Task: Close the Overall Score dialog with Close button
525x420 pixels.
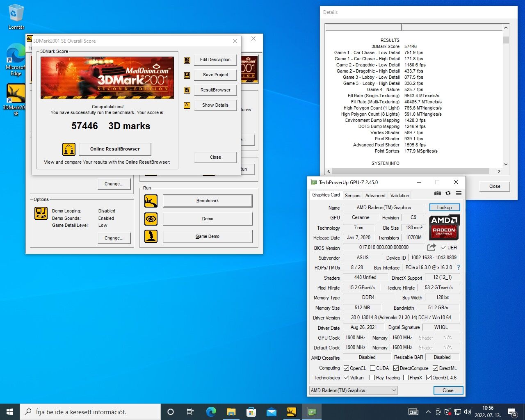Action: (215, 157)
